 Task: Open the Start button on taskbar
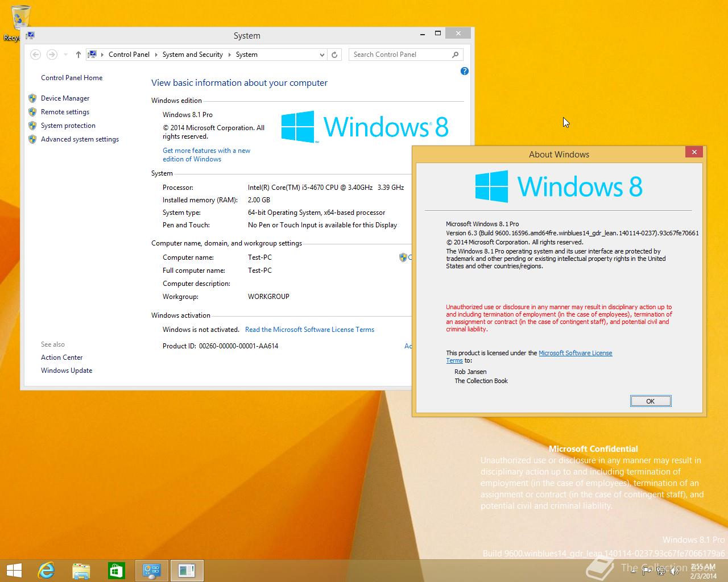pyautogui.click(x=14, y=571)
